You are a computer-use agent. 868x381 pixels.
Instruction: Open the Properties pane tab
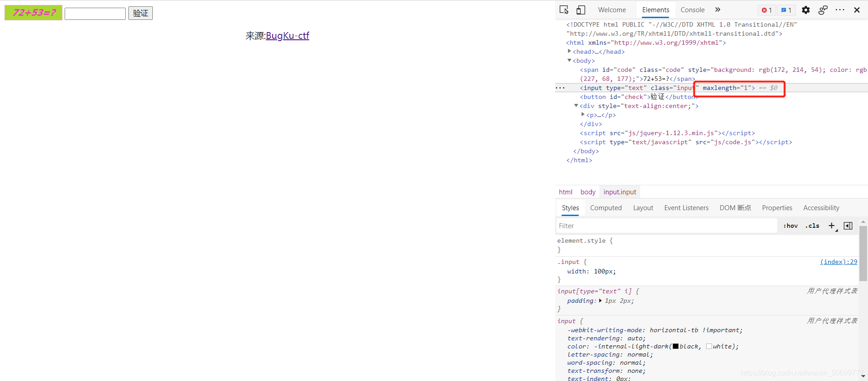[777, 207]
